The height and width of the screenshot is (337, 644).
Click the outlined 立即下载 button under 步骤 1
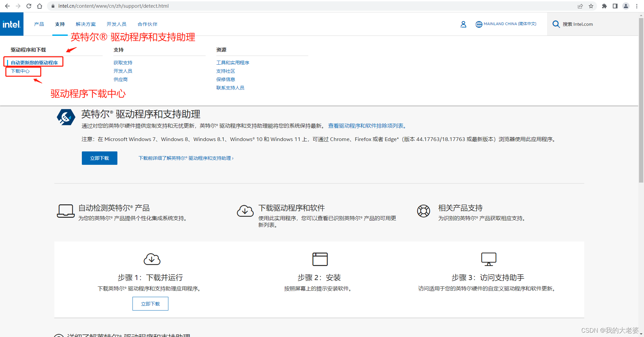point(150,304)
